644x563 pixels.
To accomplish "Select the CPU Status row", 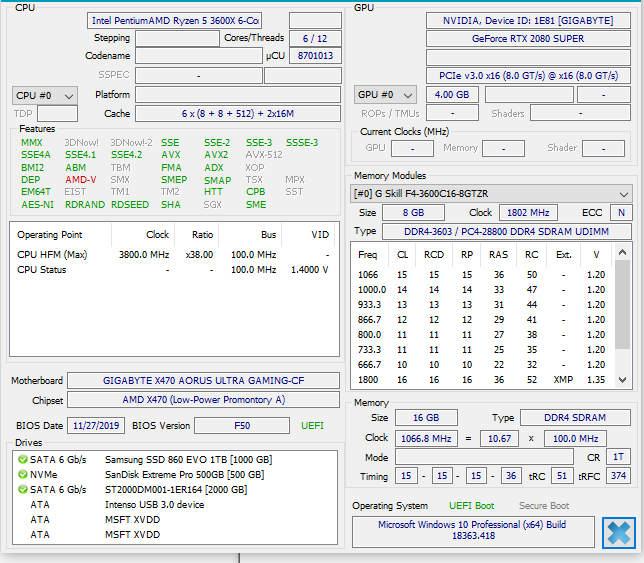I will coord(174,270).
